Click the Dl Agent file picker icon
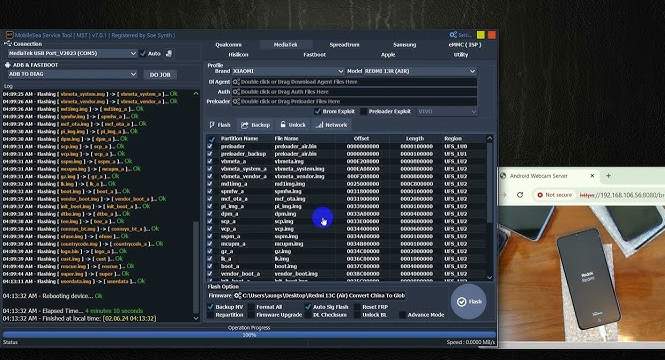Viewport: 665px width, 360px height. coord(236,82)
